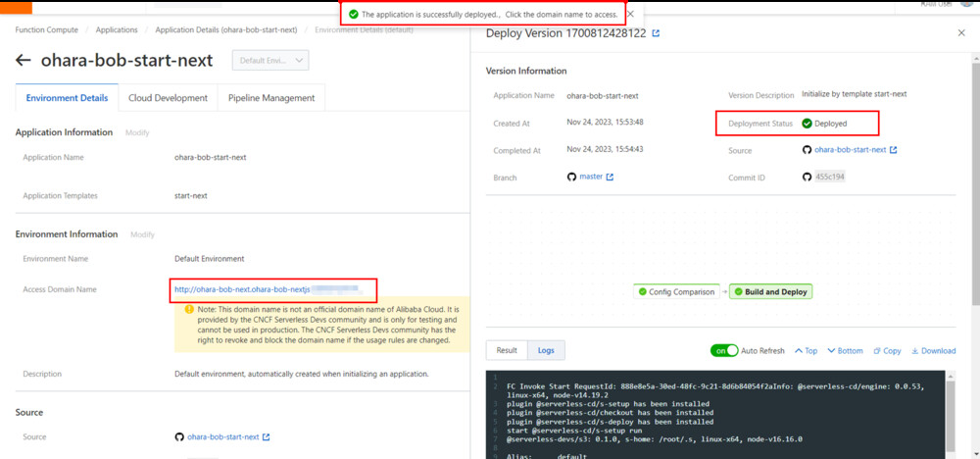Close the Deploy Version panel
The height and width of the screenshot is (459, 980).
coord(961,33)
